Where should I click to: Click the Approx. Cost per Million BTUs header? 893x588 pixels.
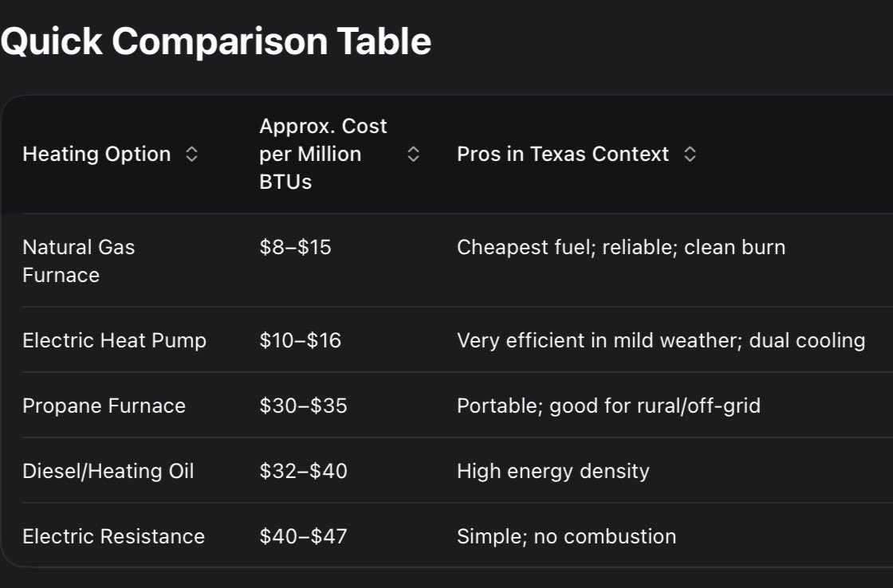click(323, 154)
